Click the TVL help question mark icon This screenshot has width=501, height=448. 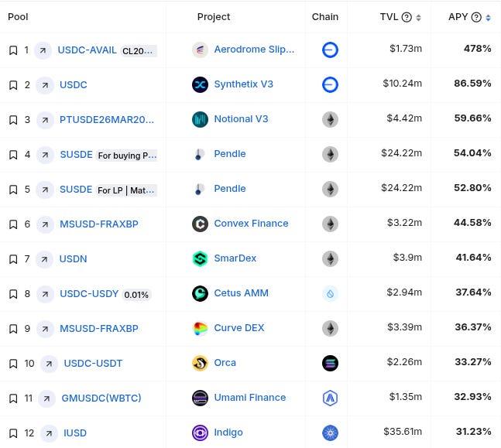coord(407,17)
